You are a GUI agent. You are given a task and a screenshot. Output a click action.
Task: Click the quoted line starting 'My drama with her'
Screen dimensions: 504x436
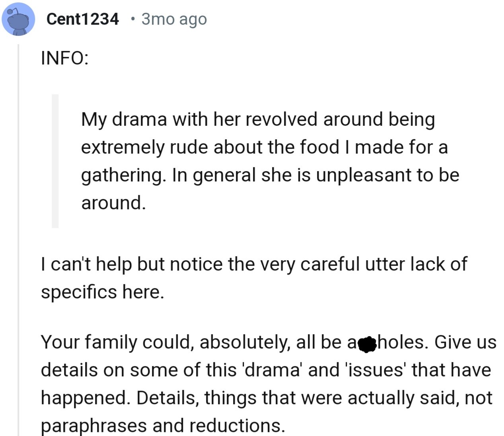258,119
